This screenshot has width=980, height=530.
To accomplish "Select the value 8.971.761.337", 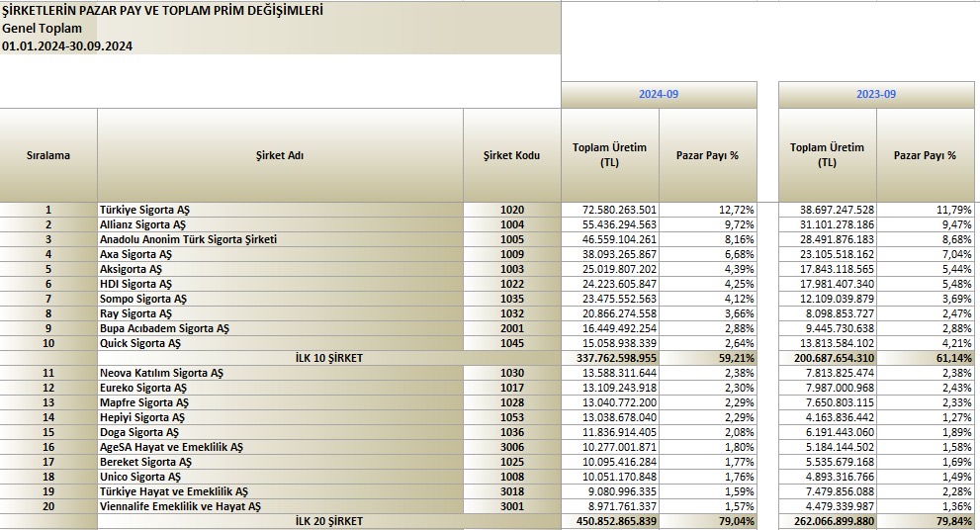I will click(x=610, y=507).
